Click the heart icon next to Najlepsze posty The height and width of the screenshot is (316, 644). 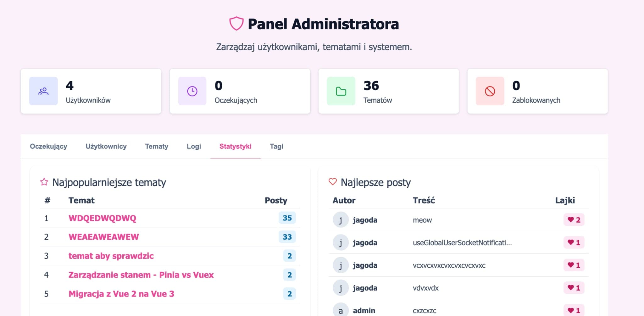332,182
